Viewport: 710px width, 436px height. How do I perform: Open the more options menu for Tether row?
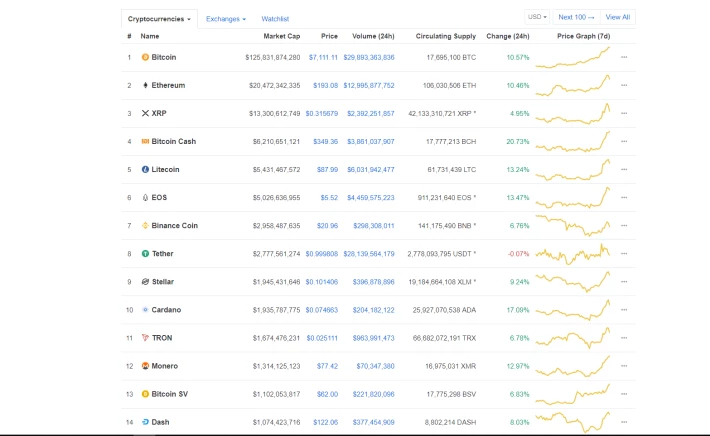pyautogui.click(x=624, y=254)
